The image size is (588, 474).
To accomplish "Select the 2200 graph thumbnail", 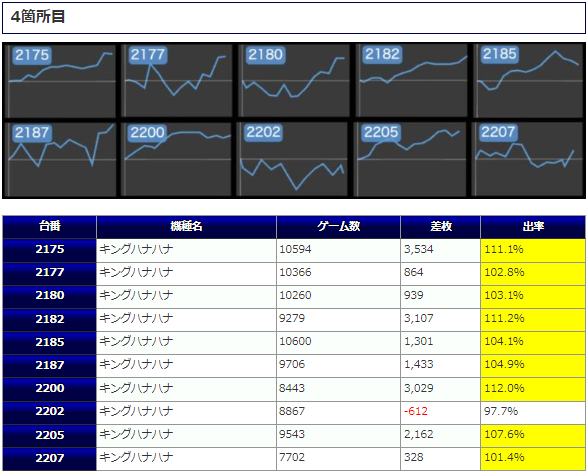I will click(x=178, y=159).
